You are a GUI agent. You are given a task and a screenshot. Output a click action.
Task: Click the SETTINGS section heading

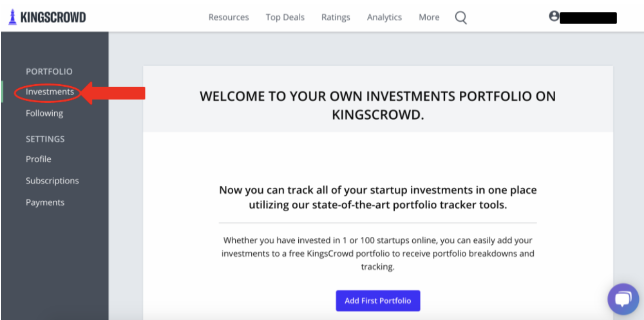[45, 139]
